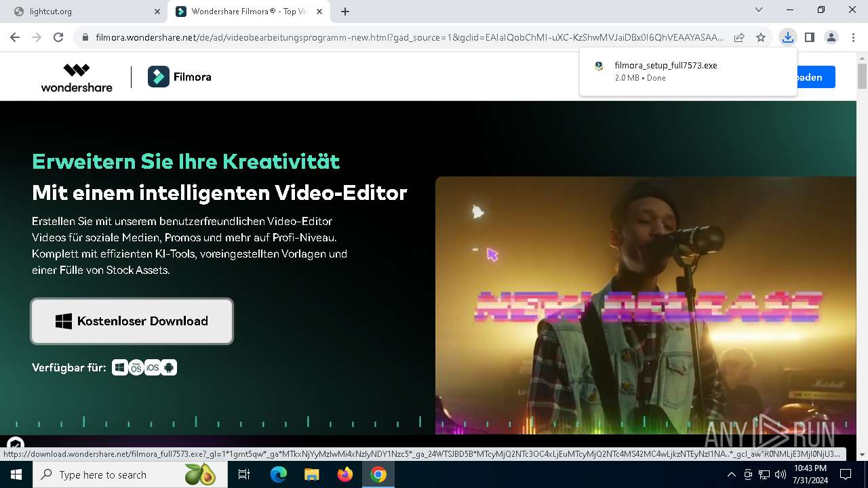
Task: Select Android platform icon
Action: [x=169, y=367]
